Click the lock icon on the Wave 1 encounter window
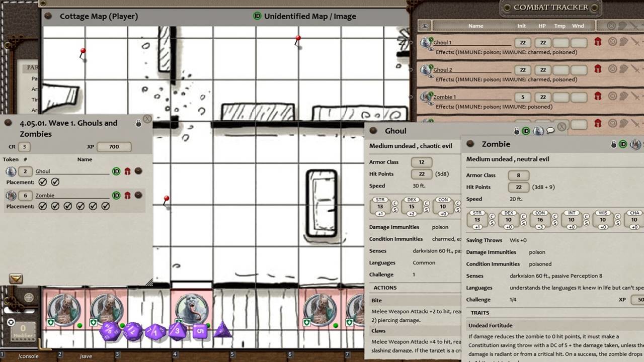The width and height of the screenshot is (644, 362). 139,123
